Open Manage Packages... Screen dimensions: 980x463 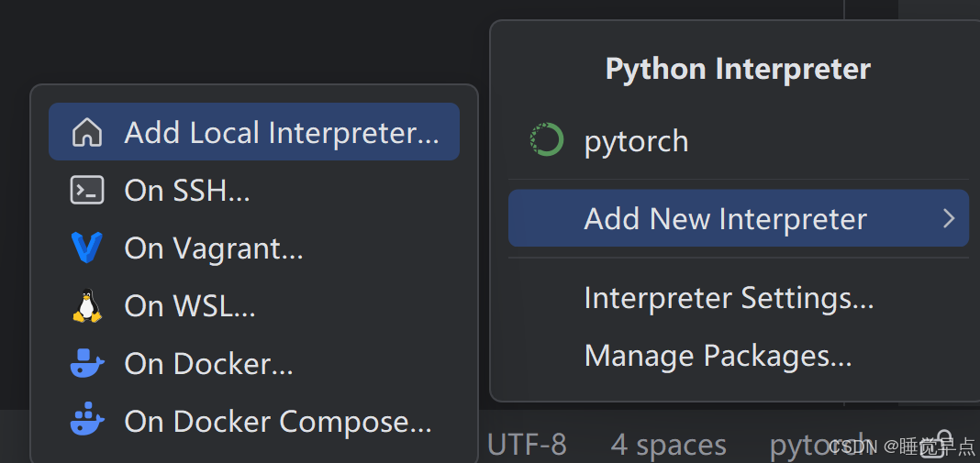point(718,356)
